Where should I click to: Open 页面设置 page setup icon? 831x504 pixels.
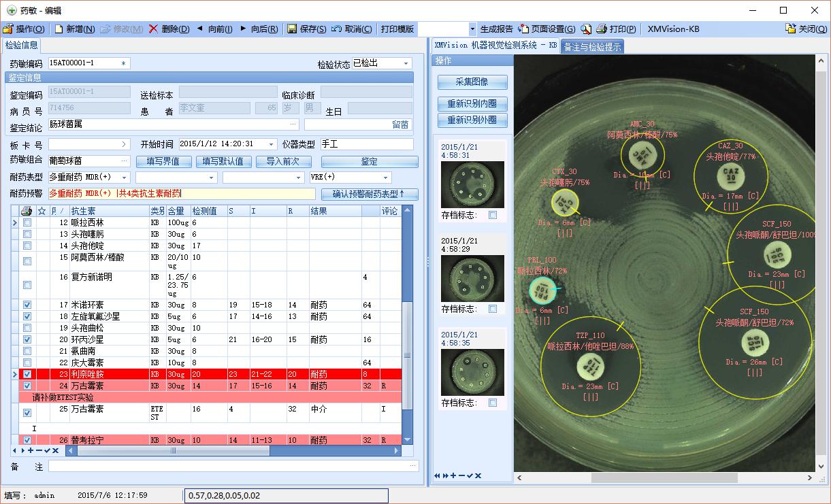pos(523,29)
